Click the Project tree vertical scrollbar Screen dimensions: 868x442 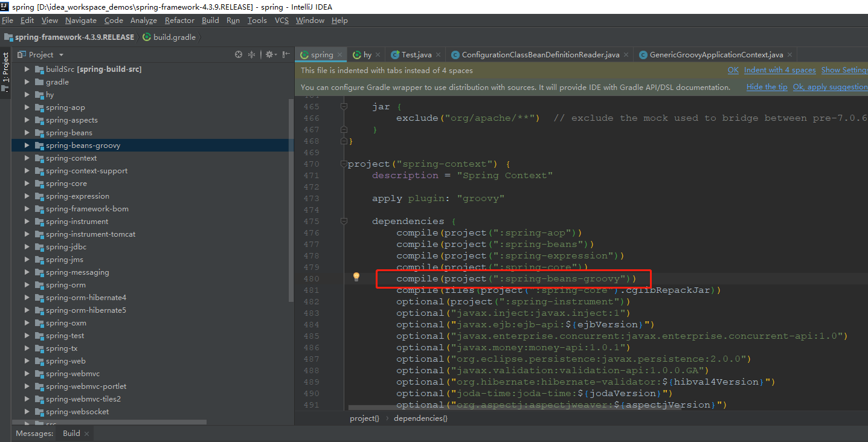pos(291,199)
